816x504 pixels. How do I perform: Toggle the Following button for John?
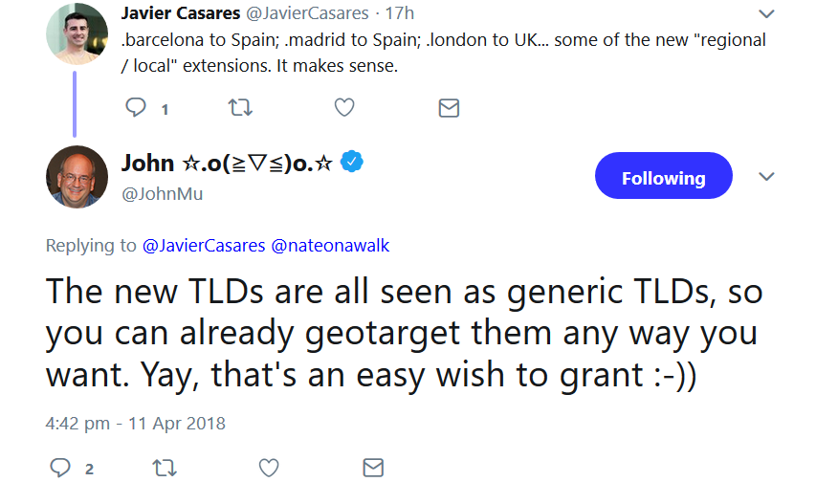[663, 178]
